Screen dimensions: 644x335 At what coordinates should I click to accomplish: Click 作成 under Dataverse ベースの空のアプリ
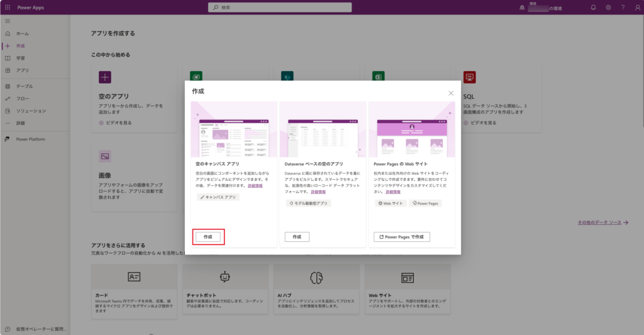click(297, 237)
